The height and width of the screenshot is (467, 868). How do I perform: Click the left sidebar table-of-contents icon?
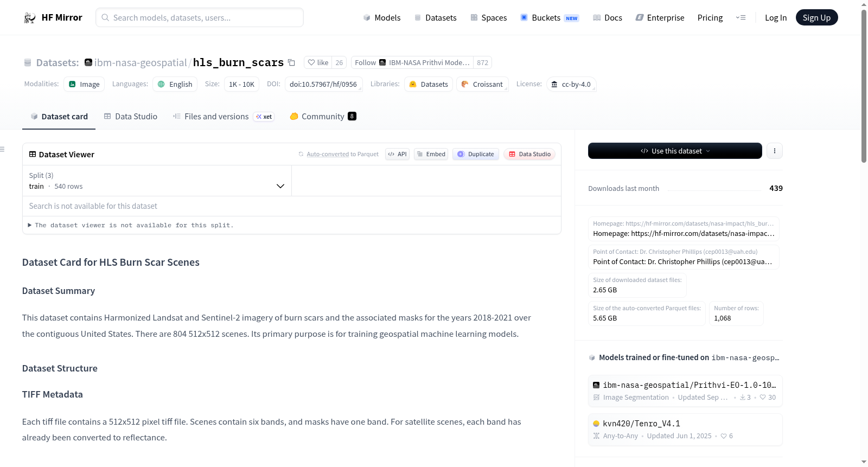pyautogui.click(x=3, y=149)
